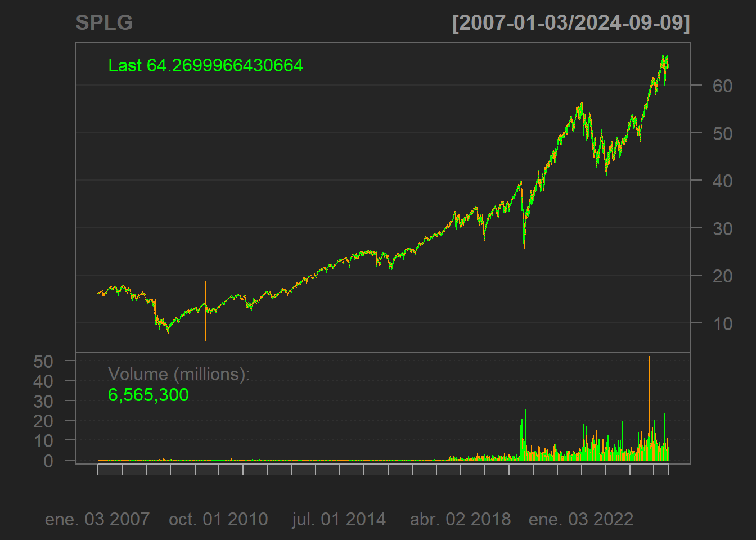Click the green Last 64.2699966430664 price text
756x540 pixels.
pos(205,65)
